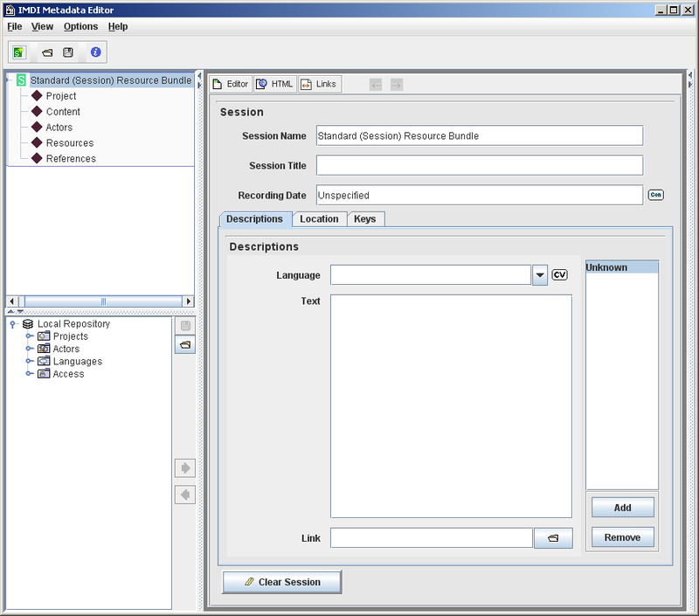The width and height of the screenshot is (699, 616).
Task: Click the open file toolbar icon
Action: 47,52
